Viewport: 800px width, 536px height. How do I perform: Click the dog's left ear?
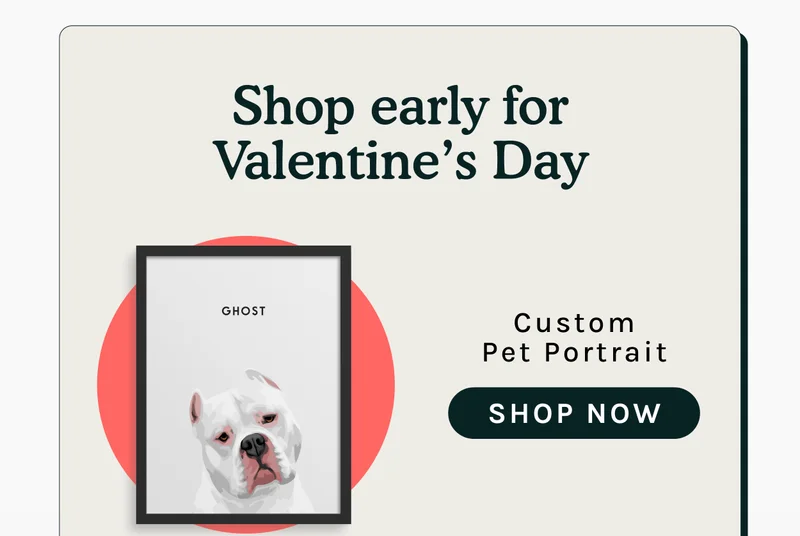click(197, 407)
